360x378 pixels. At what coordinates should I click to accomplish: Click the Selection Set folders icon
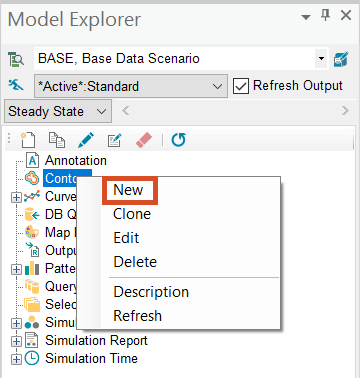click(32, 304)
